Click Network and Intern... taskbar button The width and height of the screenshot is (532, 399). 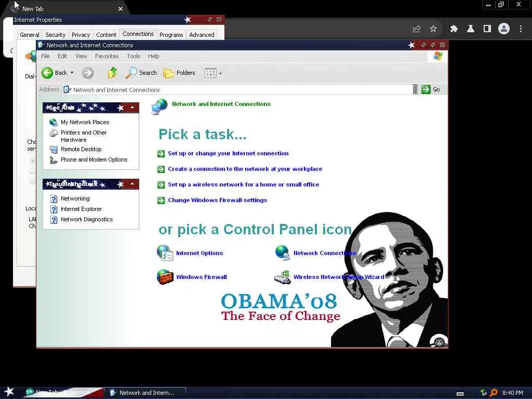[145, 393]
